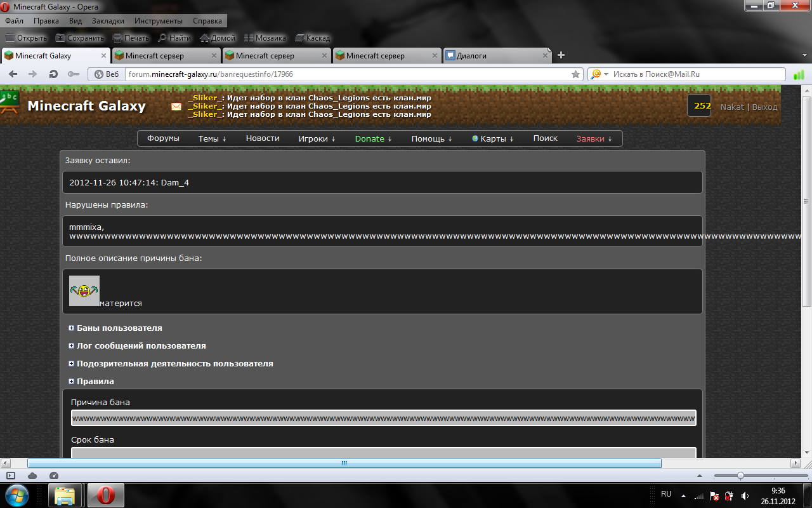Open the Nakat profile link
The image size is (812, 508).
pyautogui.click(x=732, y=107)
